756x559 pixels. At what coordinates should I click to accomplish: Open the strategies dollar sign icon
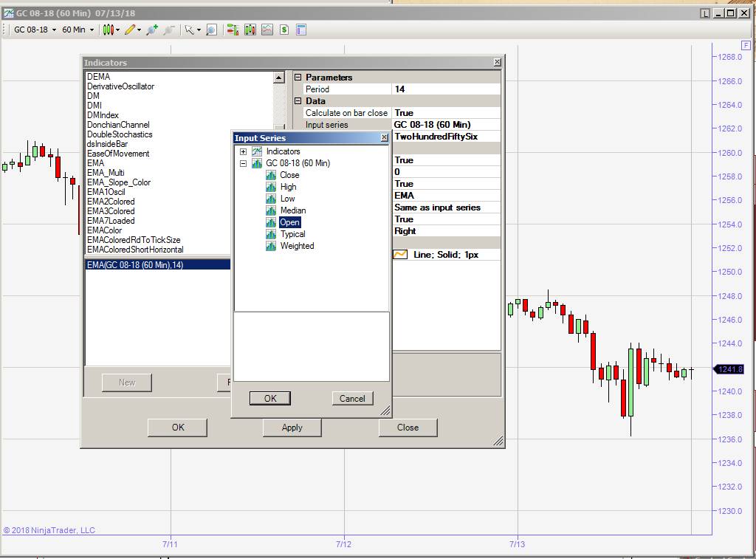(x=284, y=30)
